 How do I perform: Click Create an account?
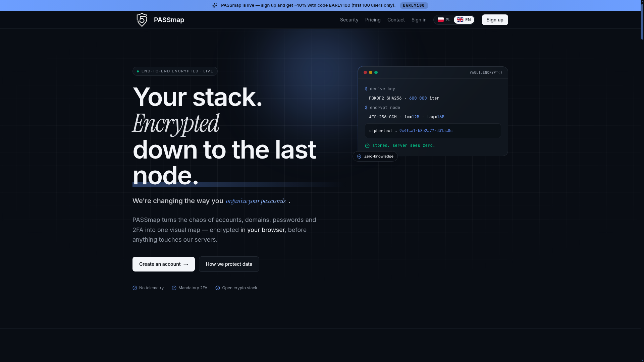click(164, 264)
